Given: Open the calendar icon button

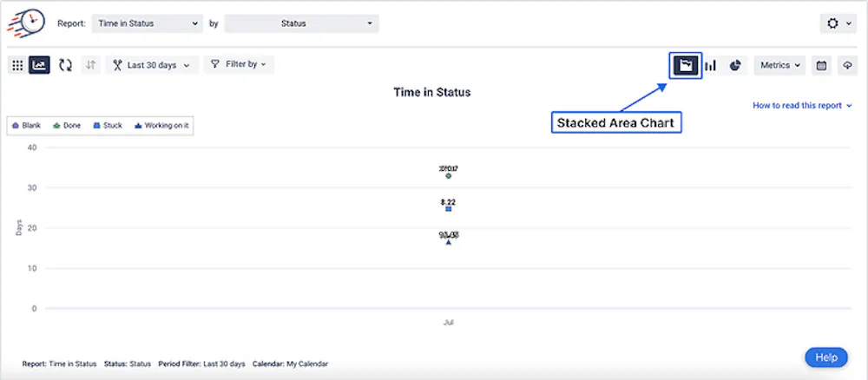Looking at the screenshot, I should coord(821,65).
